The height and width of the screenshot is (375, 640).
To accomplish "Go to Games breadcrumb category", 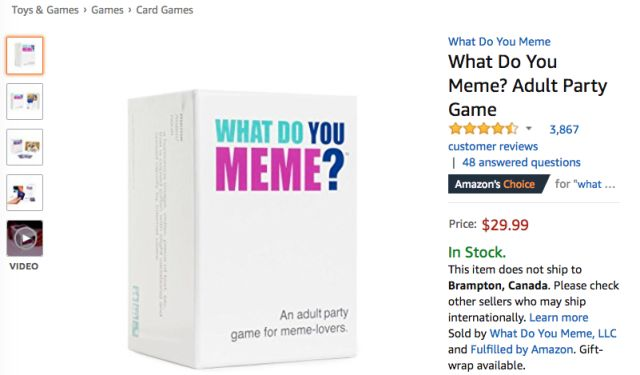I will 107,10.
